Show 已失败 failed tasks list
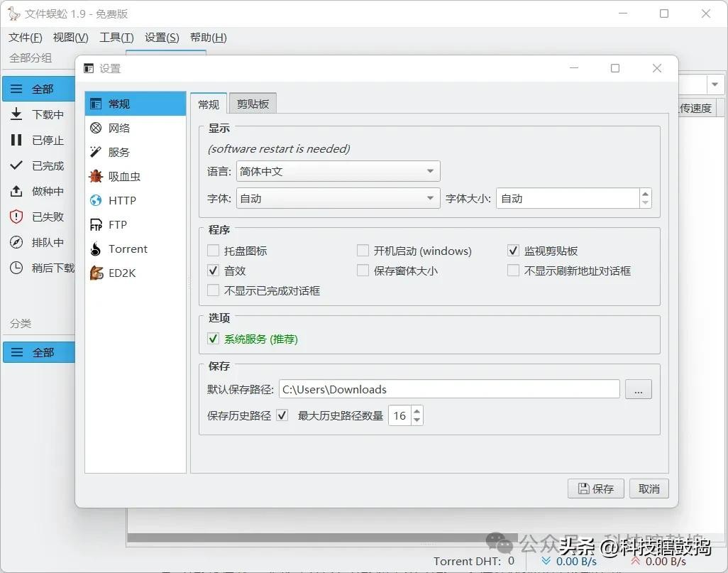Image resolution: width=728 pixels, height=573 pixels. coord(47,217)
